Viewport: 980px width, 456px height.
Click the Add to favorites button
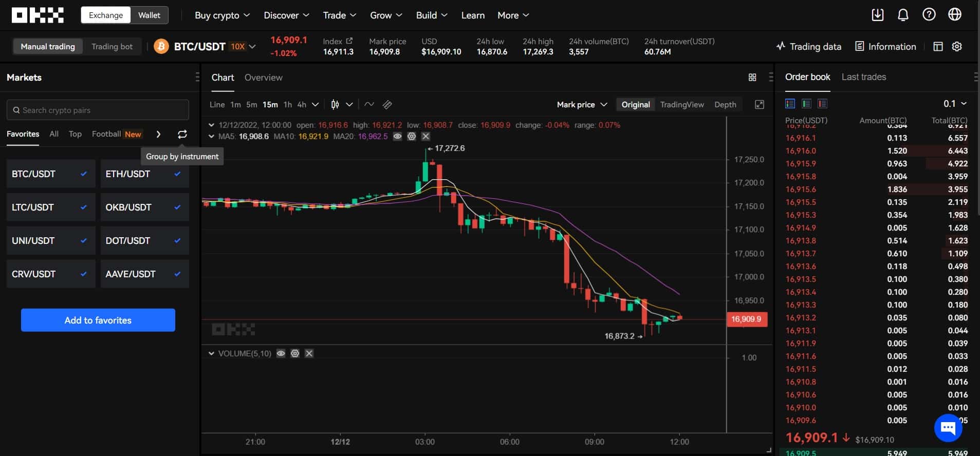(98, 320)
